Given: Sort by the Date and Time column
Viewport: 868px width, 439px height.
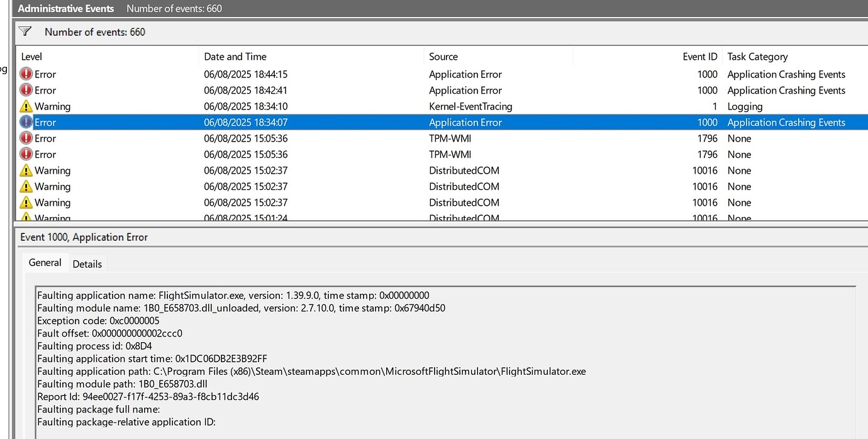Looking at the screenshot, I should pos(235,57).
